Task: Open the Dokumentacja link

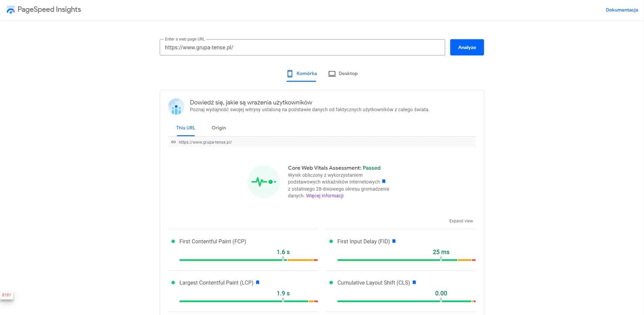Action: [622, 10]
